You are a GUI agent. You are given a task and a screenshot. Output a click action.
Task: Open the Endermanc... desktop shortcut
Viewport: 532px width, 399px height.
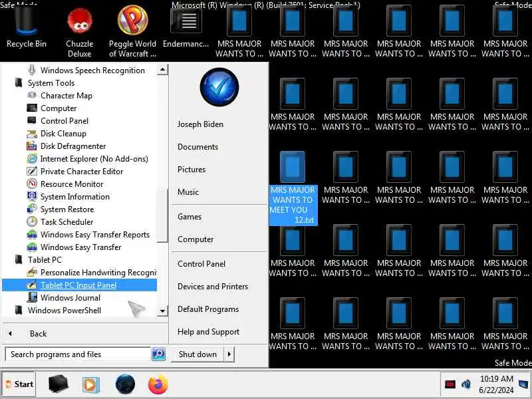pos(186,27)
